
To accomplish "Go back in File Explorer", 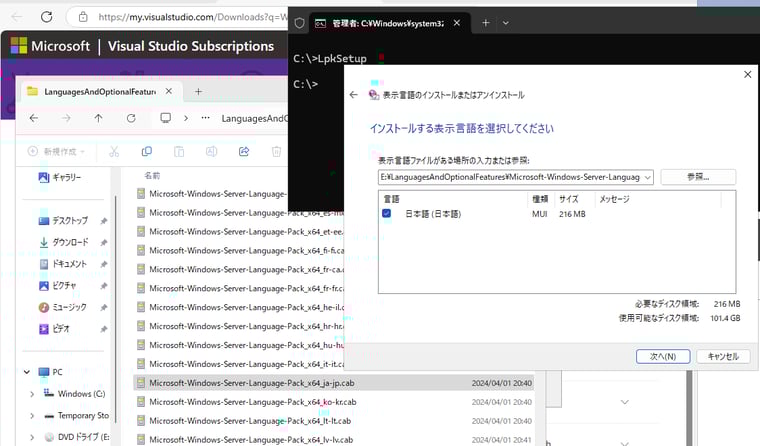I will point(34,118).
